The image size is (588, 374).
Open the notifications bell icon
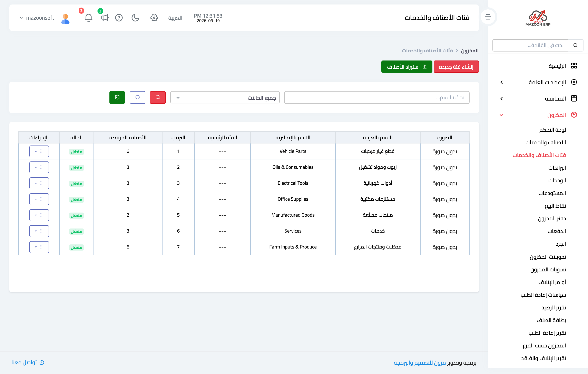point(88,18)
